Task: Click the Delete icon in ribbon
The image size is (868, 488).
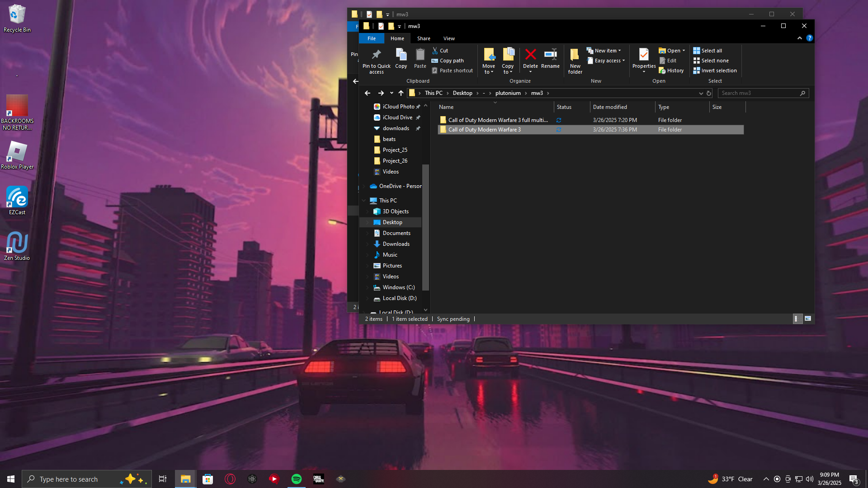Action: pos(530,55)
